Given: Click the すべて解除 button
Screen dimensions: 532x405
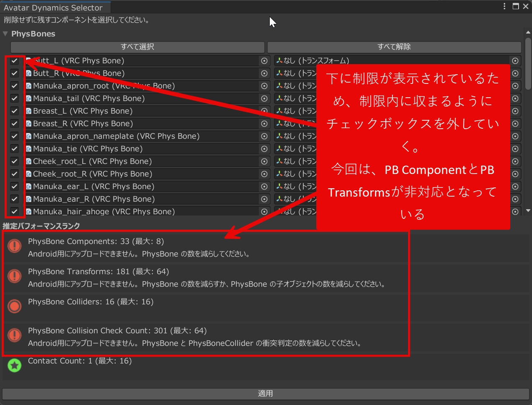Looking at the screenshot, I should pyautogui.click(x=394, y=47).
